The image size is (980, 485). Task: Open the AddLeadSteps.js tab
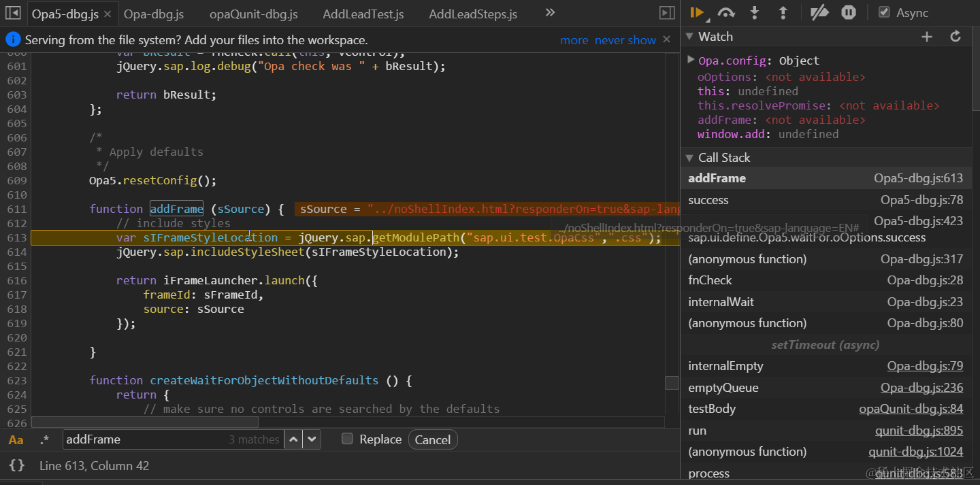tap(473, 14)
